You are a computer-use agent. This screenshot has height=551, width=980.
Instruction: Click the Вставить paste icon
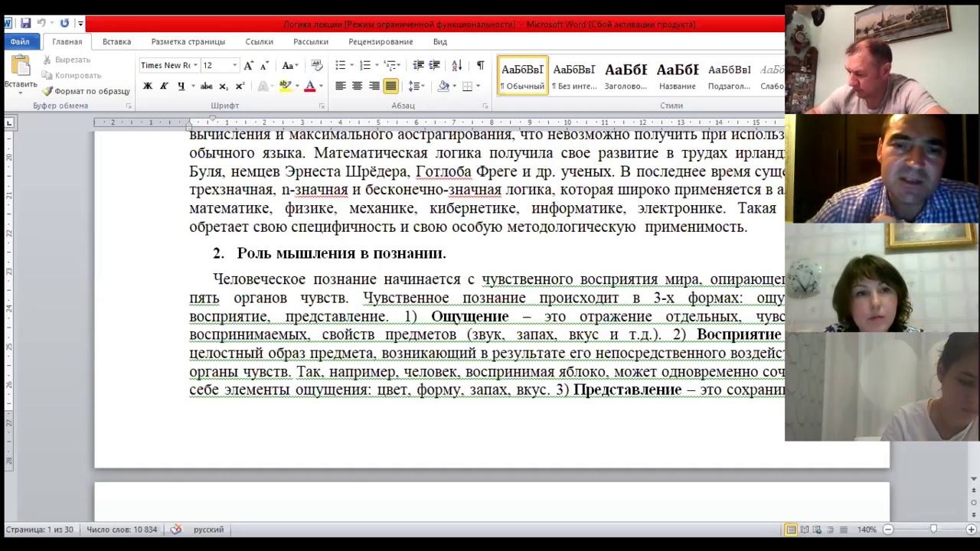20,67
